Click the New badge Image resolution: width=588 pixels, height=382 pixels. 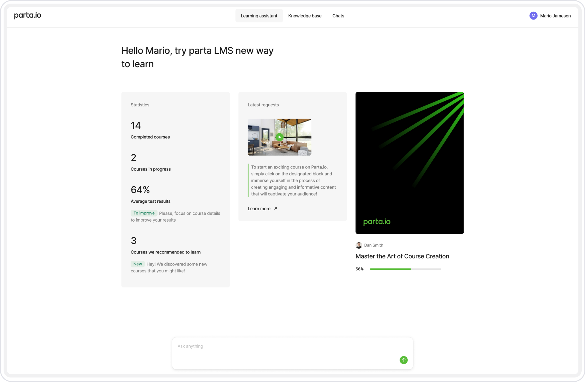[x=138, y=265]
